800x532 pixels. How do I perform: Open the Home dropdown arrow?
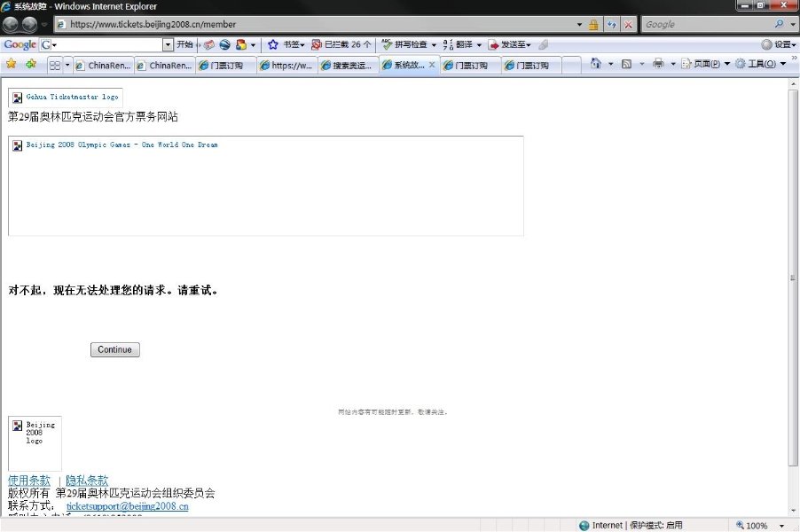(x=611, y=64)
